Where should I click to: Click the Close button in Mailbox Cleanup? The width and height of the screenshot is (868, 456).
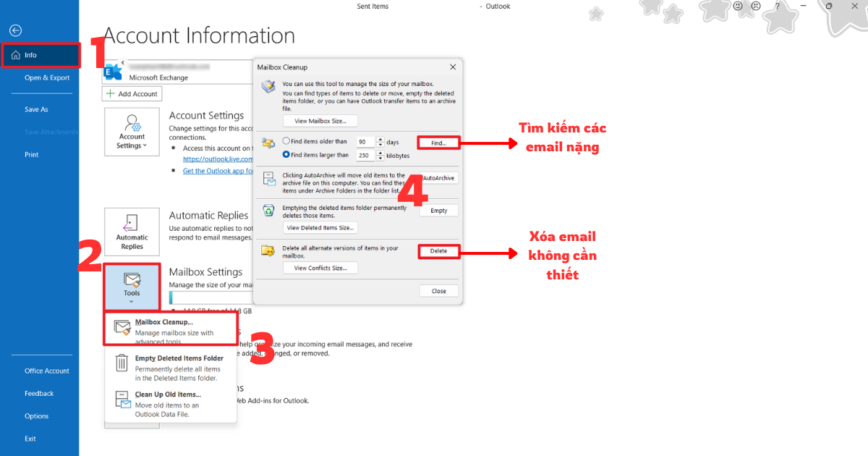pos(439,291)
